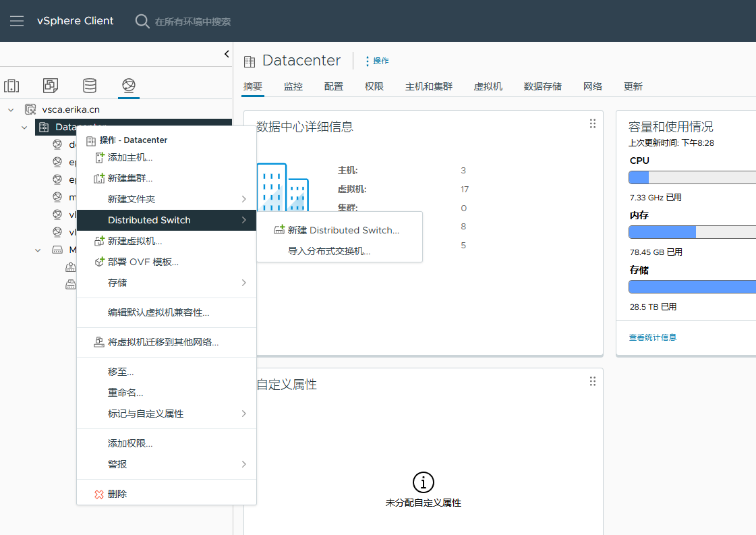The width and height of the screenshot is (756, 535).
Task: Click drag handle of custom attributes card
Action: pos(593,382)
